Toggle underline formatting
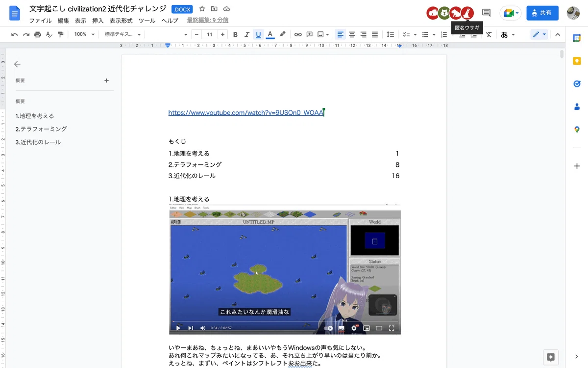Image resolution: width=588 pixels, height=368 pixels. [258, 34]
